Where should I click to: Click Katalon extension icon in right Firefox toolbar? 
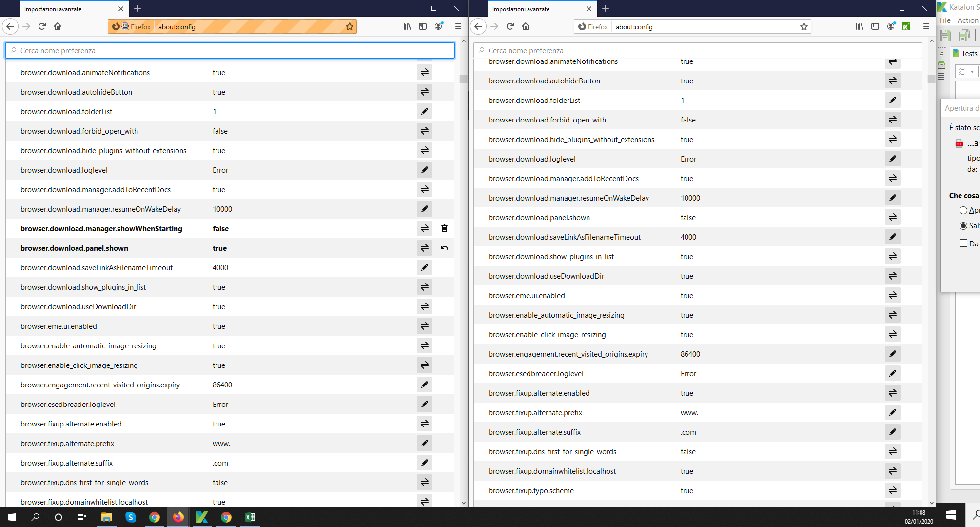tap(906, 27)
